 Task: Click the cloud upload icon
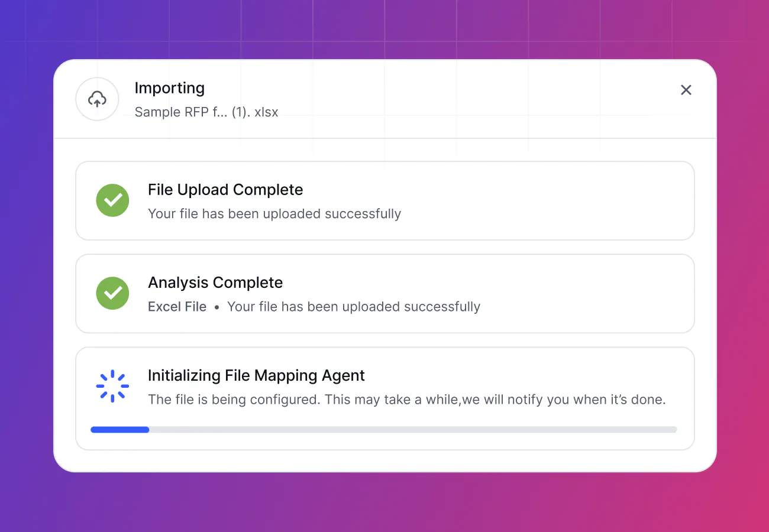pyautogui.click(x=97, y=99)
